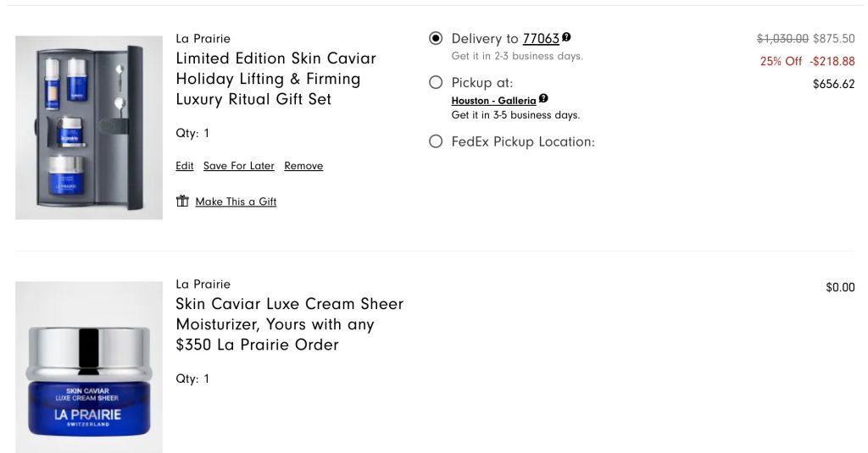The image size is (868, 453).
Task: Change the delivery ZIP code 77063
Action: tap(541, 39)
